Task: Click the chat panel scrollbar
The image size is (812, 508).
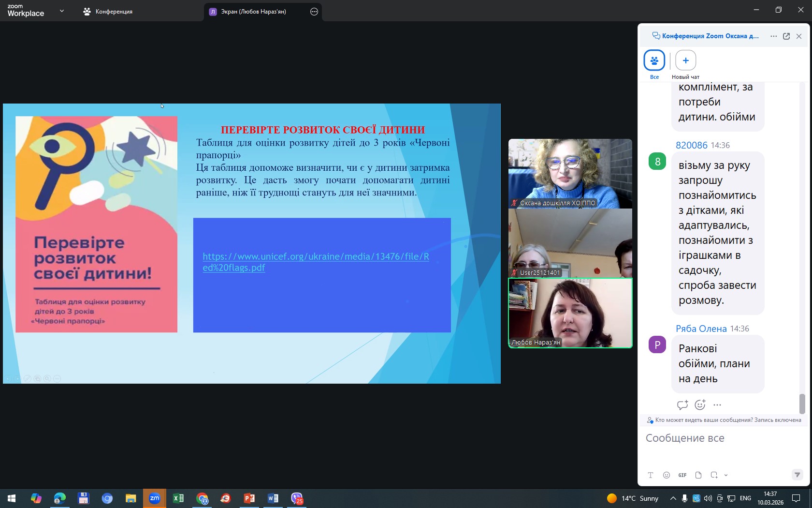Action: coord(802,404)
